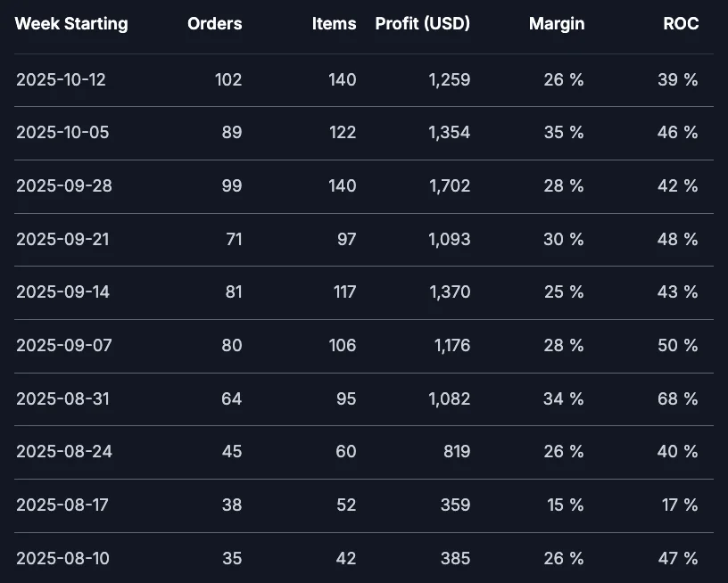Sort by the Orders column header

pyautogui.click(x=214, y=24)
